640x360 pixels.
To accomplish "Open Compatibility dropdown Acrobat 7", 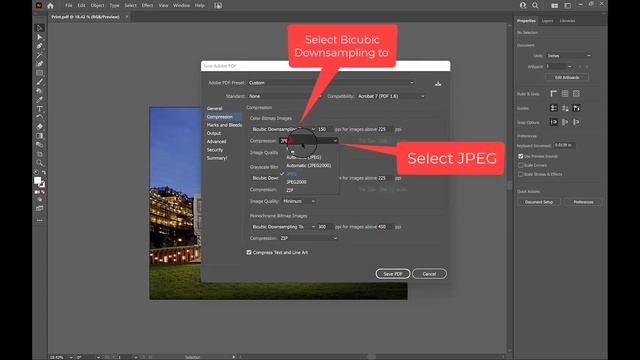I will pyautogui.click(x=391, y=96).
